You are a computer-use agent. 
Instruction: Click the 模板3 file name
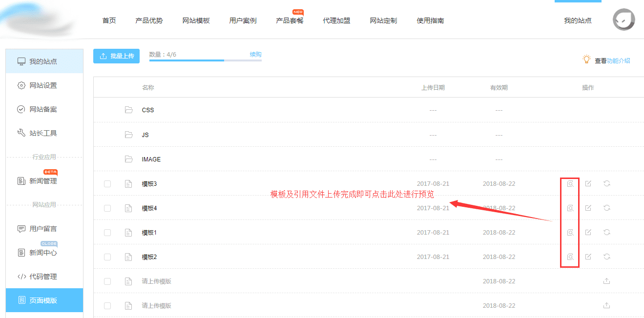coord(149,184)
